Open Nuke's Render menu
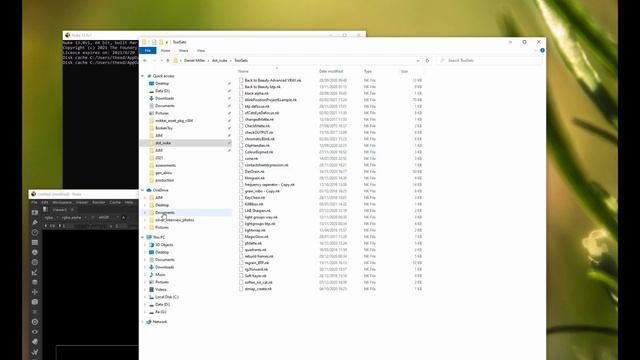The width and height of the screenshot is (640, 360). 98,202
